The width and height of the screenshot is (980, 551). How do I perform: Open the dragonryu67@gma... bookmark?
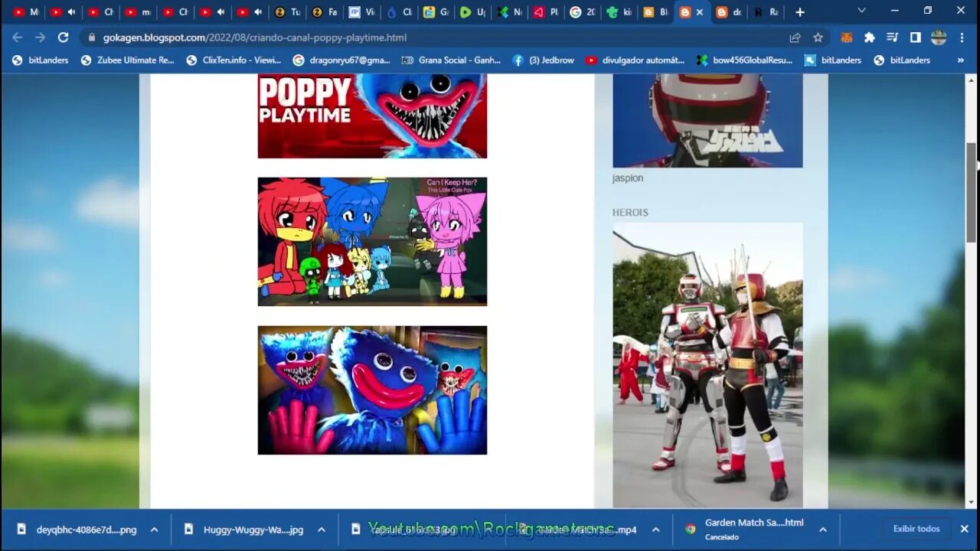(x=341, y=60)
